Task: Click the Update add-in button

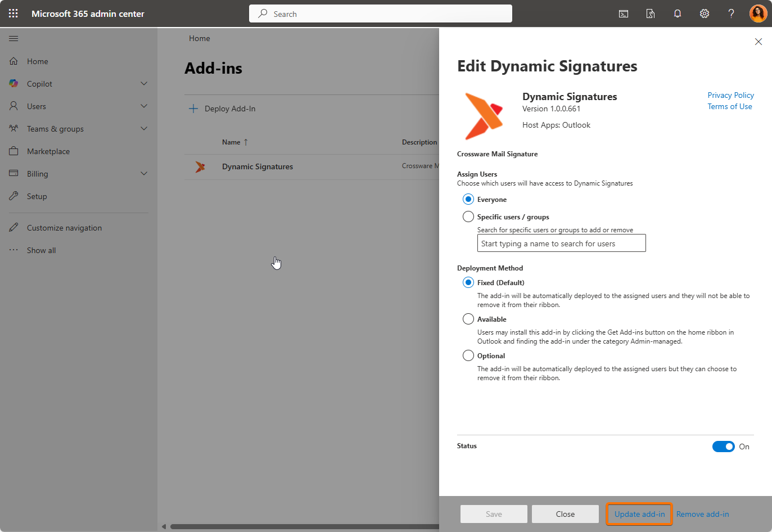Action: click(639, 514)
